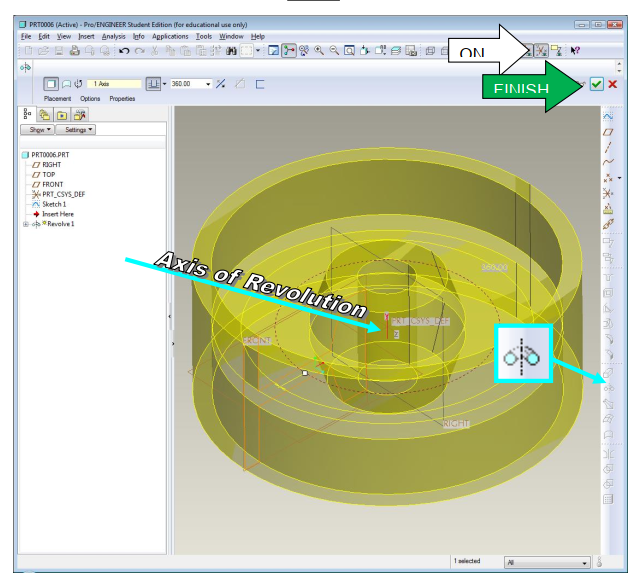Screen dimensions: 643x588
Task: Click the Undo arrow in the toolbar
Action: tap(123, 50)
